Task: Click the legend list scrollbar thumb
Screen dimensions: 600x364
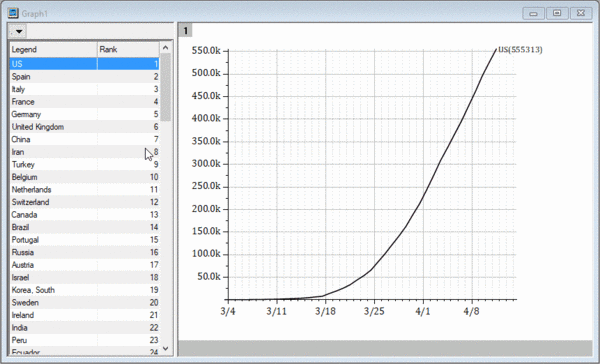Action: (x=165, y=87)
